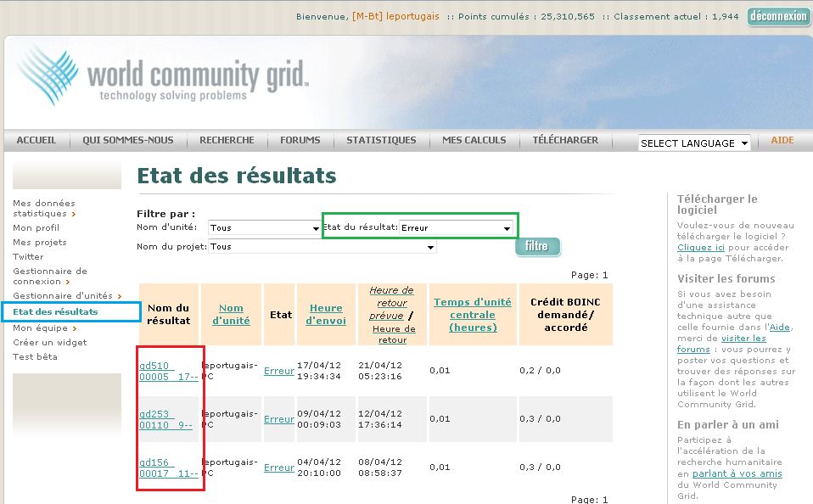The height and width of the screenshot is (504, 813).
Task: Open the QUI SOMMES-NOUS menu
Action: coord(128,140)
